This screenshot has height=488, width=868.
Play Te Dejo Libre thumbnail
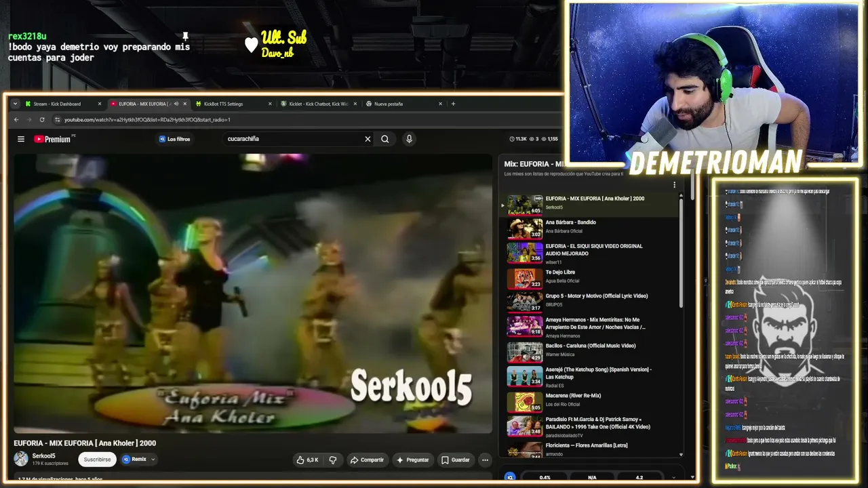tap(525, 279)
